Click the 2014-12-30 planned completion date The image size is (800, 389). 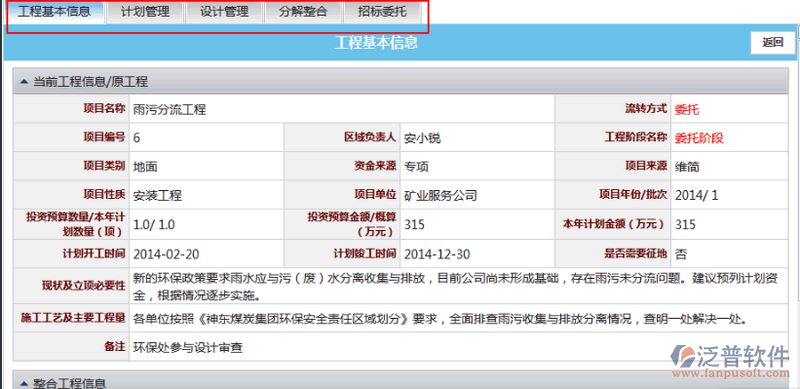(437, 254)
